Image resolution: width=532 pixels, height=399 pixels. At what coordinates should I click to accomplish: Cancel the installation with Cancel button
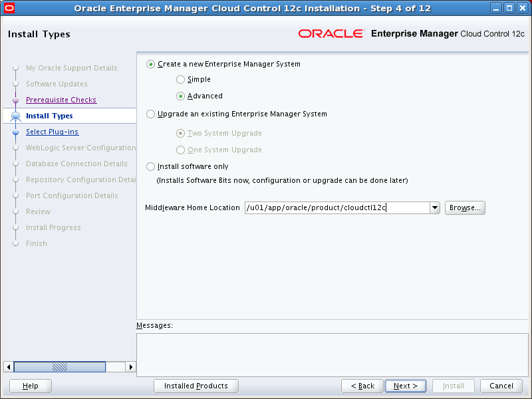[x=501, y=386]
